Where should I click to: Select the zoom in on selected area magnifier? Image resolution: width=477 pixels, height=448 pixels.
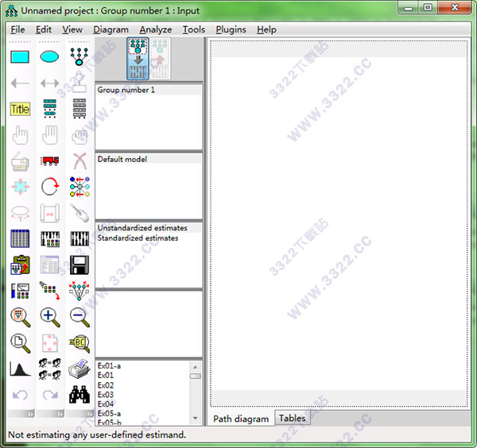point(20,317)
